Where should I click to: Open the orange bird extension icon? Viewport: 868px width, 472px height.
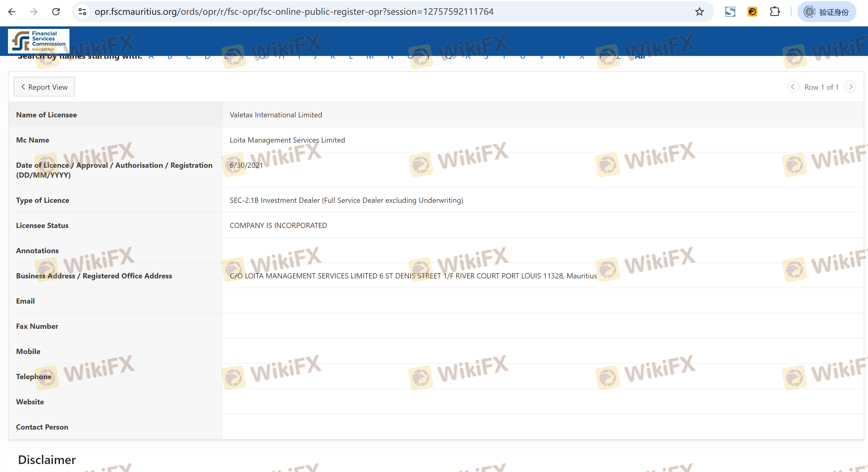coord(752,12)
